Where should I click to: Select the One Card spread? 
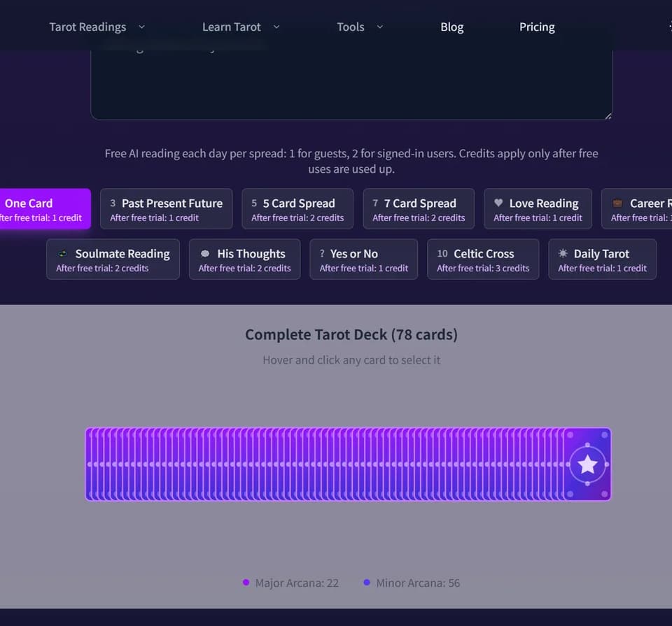coord(45,209)
